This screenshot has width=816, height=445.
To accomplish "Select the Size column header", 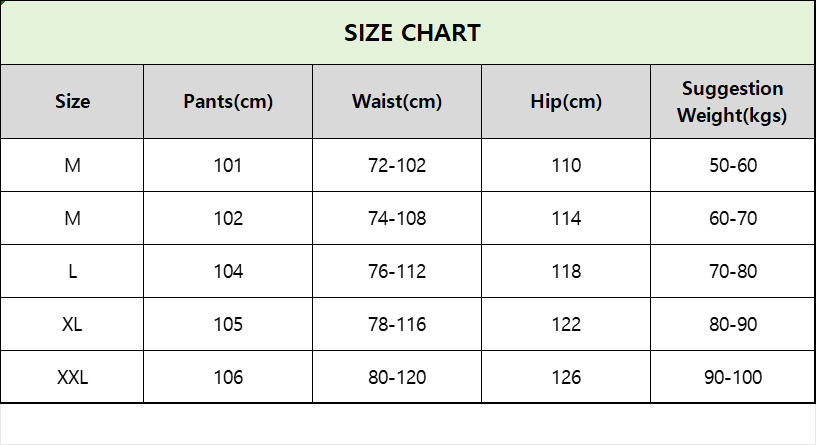I will [x=72, y=101].
